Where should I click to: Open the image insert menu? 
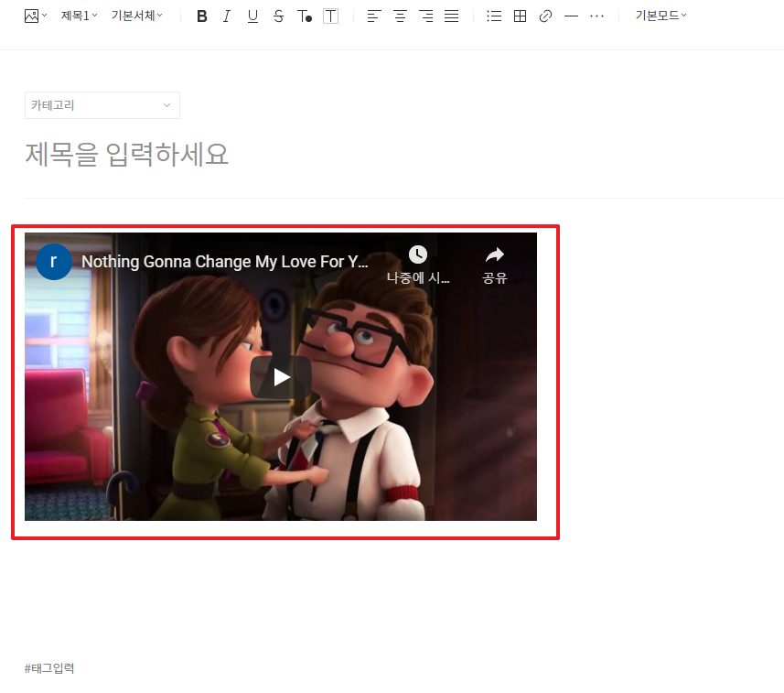(36, 16)
